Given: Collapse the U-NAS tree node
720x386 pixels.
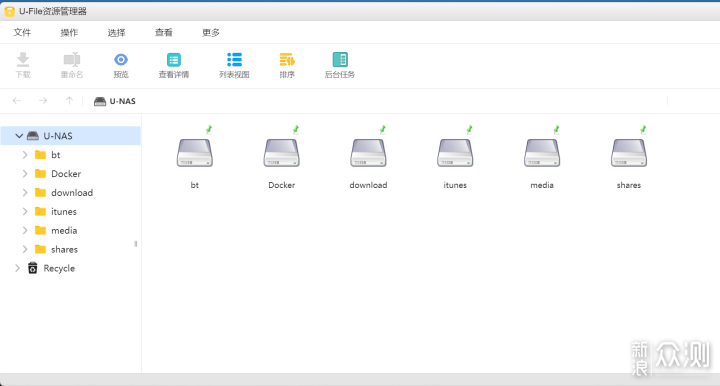Looking at the screenshot, I should (19, 136).
